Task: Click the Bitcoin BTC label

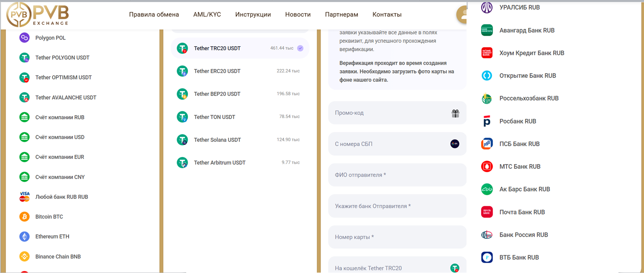Action: 49,217
